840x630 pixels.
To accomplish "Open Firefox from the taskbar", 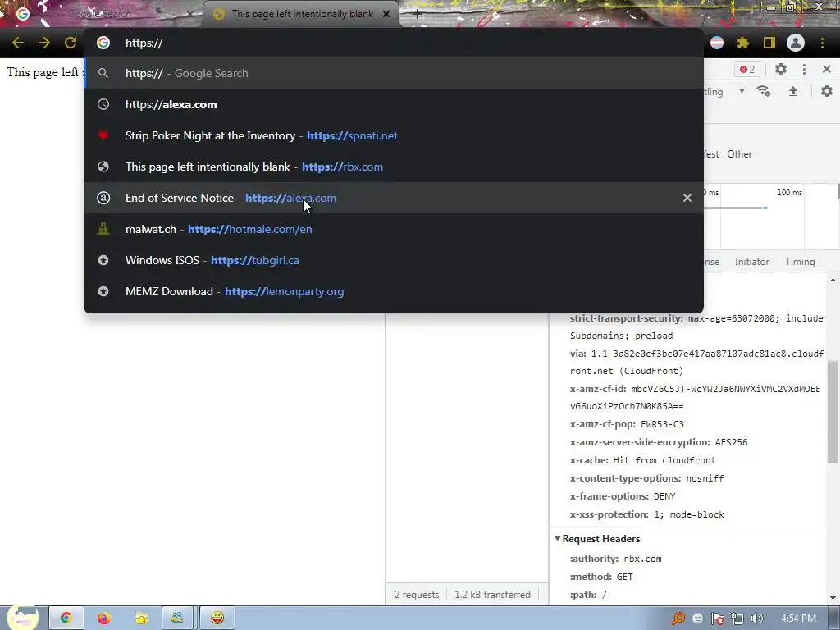I will click(103, 619).
